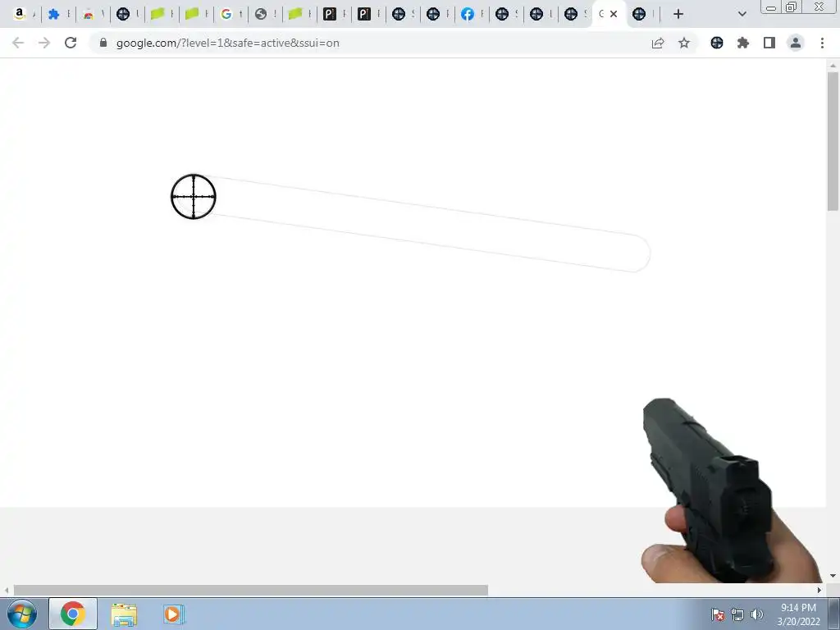Open the Action Center flag icon
This screenshot has width=840, height=630.
pos(718,614)
